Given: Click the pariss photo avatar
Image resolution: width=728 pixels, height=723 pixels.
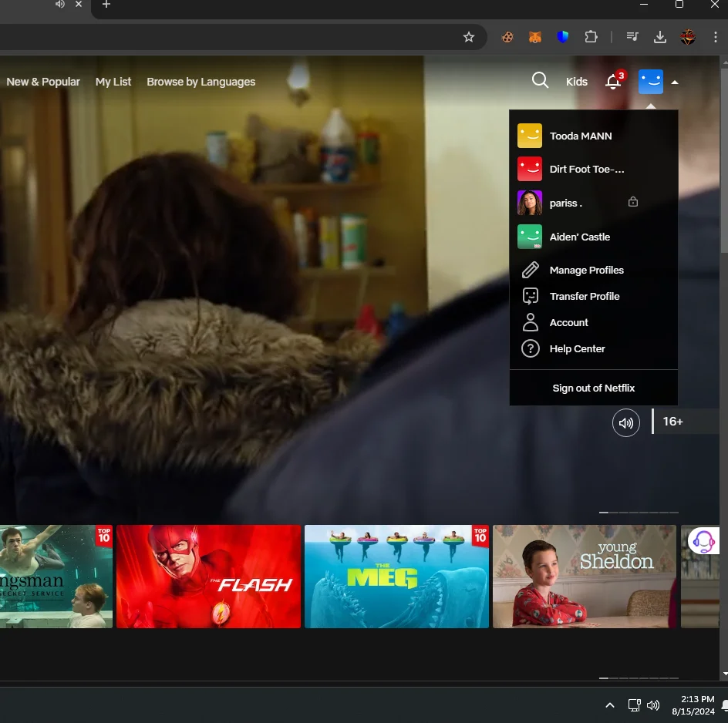Looking at the screenshot, I should [x=530, y=203].
